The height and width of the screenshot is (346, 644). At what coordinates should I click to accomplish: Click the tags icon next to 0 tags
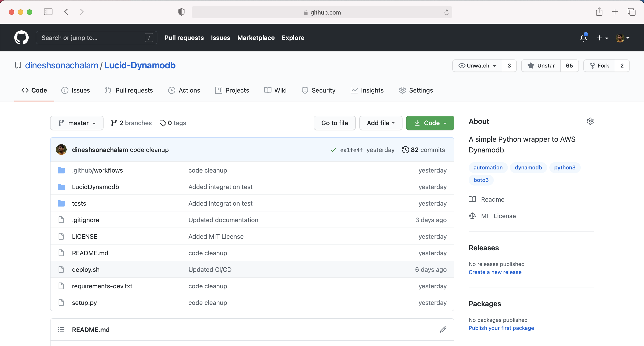pos(163,123)
